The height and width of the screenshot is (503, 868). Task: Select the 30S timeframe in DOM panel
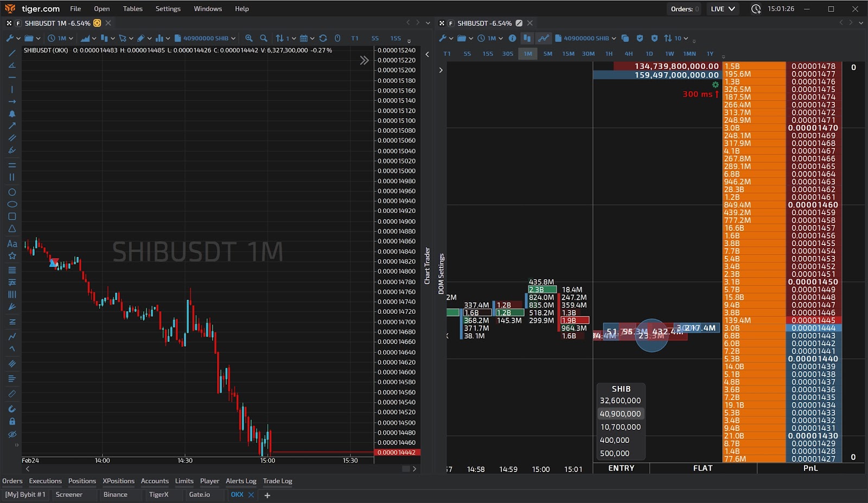[x=508, y=54]
